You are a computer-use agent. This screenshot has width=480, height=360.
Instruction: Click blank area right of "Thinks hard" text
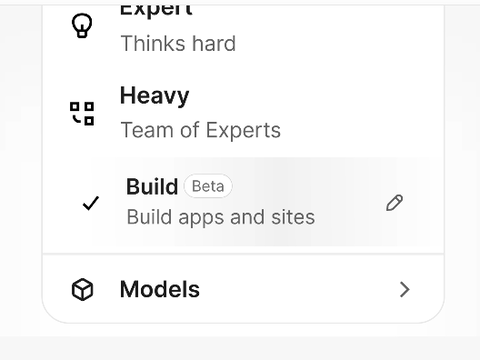tap(333, 44)
